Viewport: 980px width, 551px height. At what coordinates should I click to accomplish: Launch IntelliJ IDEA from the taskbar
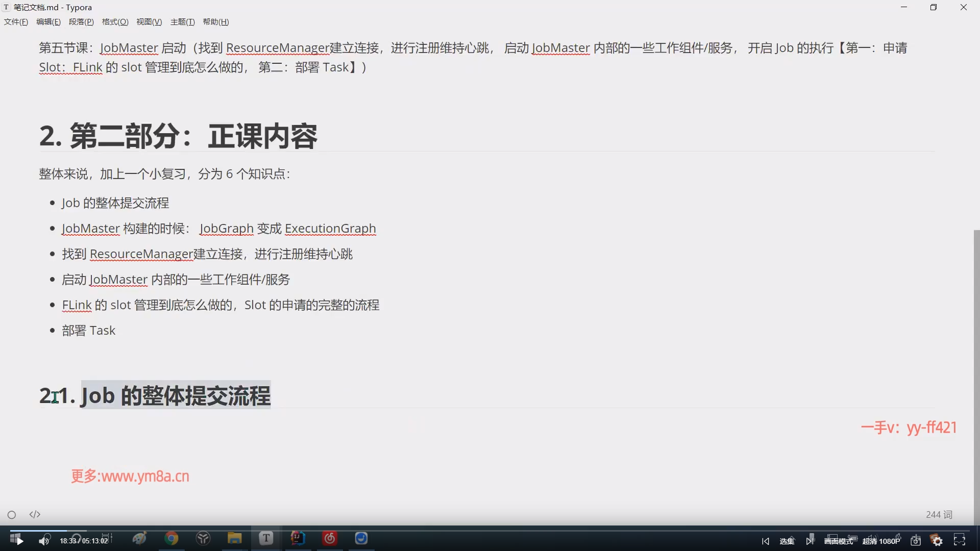coord(298,538)
